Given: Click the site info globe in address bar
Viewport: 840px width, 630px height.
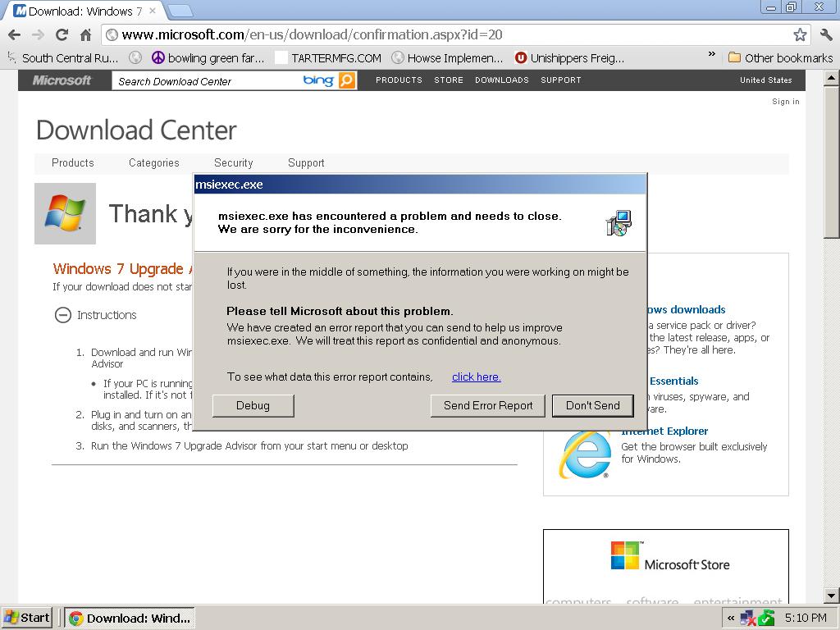Looking at the screenshot, I should (x=112, y=35).
